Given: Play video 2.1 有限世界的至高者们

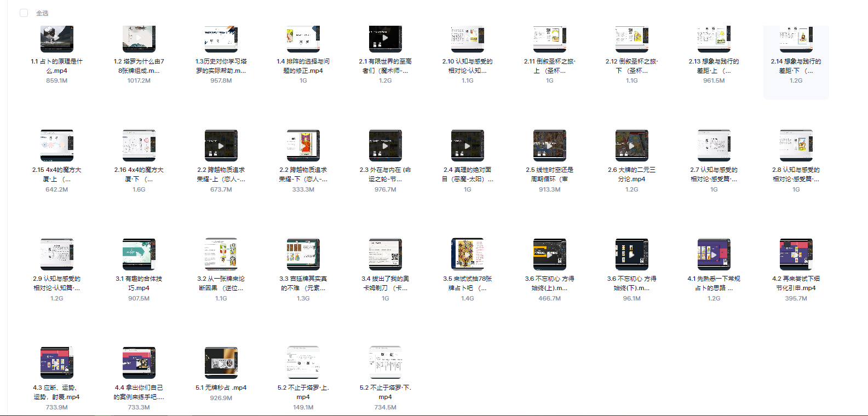Looking at the screenshot, I should pos(386,39).
